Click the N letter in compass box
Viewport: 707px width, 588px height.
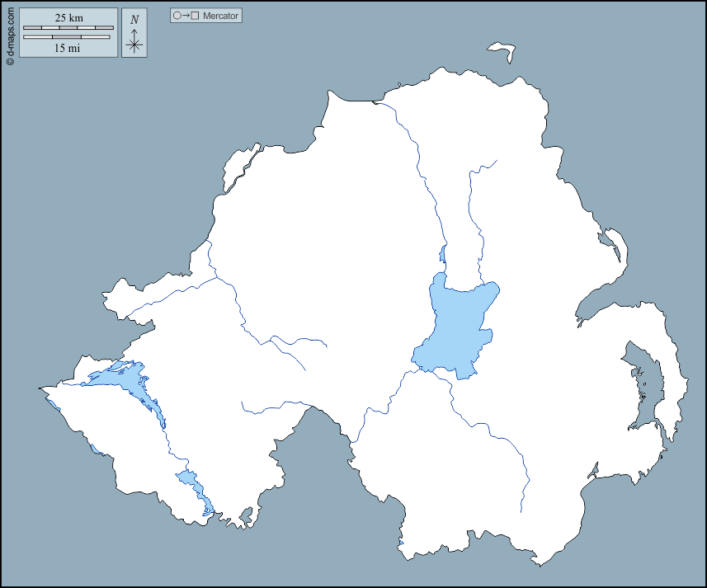pos(134,20)
